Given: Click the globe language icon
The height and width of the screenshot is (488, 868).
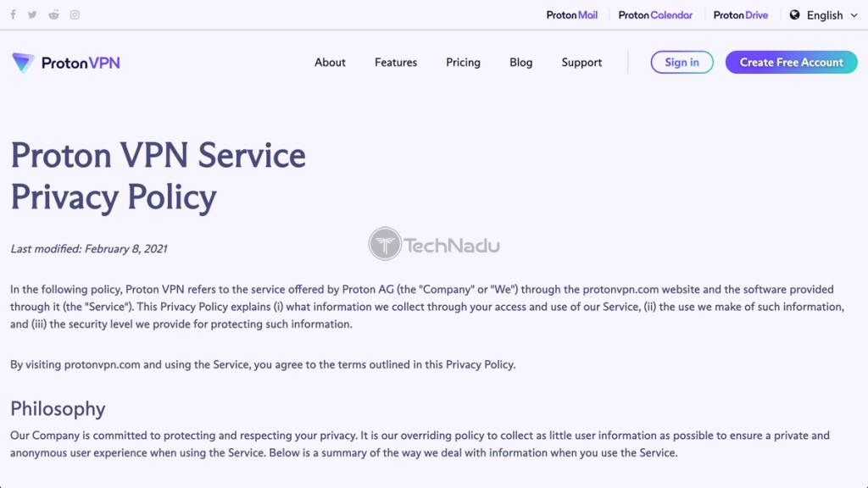Looking at the screenshot, I should pos(794,15).
